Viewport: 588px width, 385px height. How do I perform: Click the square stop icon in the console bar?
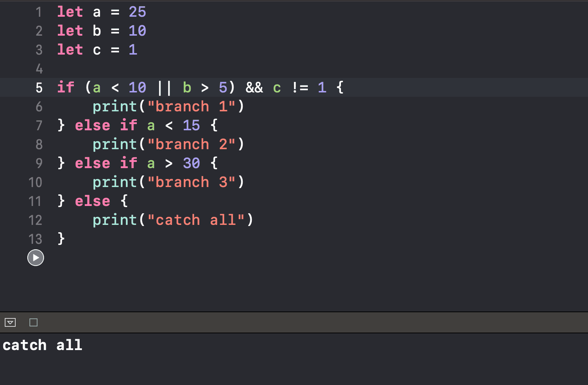point(33,322)
